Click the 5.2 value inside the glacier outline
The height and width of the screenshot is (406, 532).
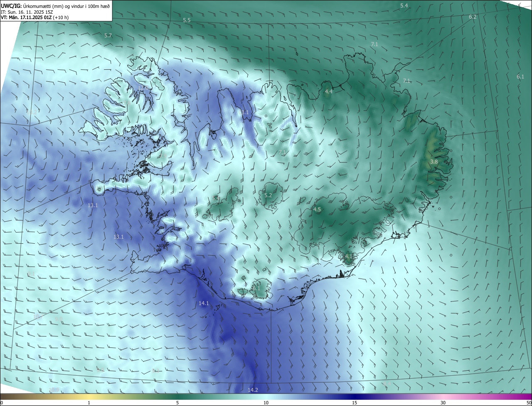click(268, 196)
